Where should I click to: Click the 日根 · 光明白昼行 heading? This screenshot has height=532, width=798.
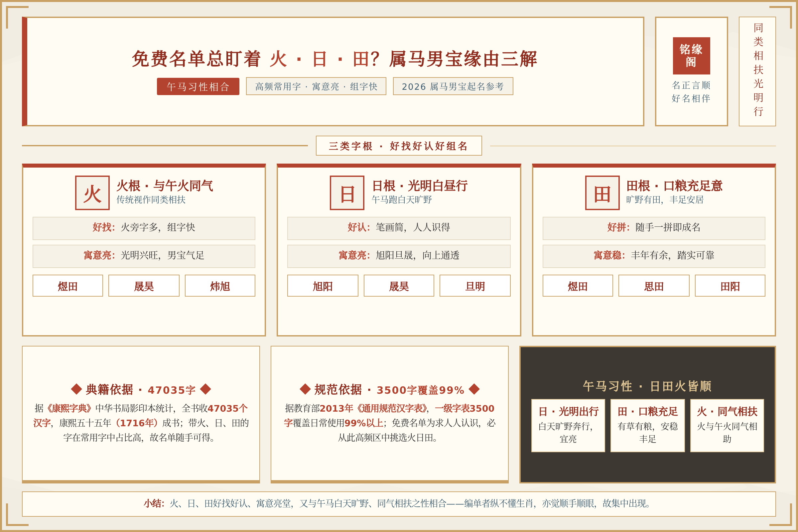coord(420,186)
